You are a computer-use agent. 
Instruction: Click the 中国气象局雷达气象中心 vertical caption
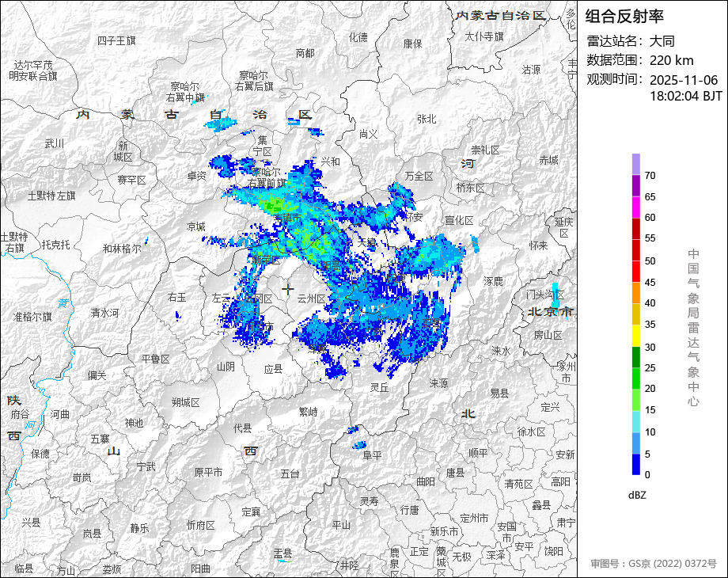point(693,328)
